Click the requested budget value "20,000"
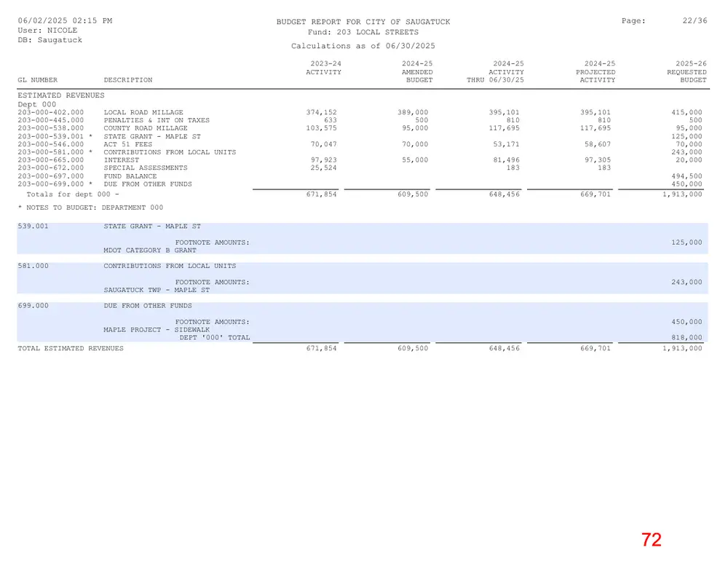The width and height of the screenshot is (728, 563). tap(689, 160)
